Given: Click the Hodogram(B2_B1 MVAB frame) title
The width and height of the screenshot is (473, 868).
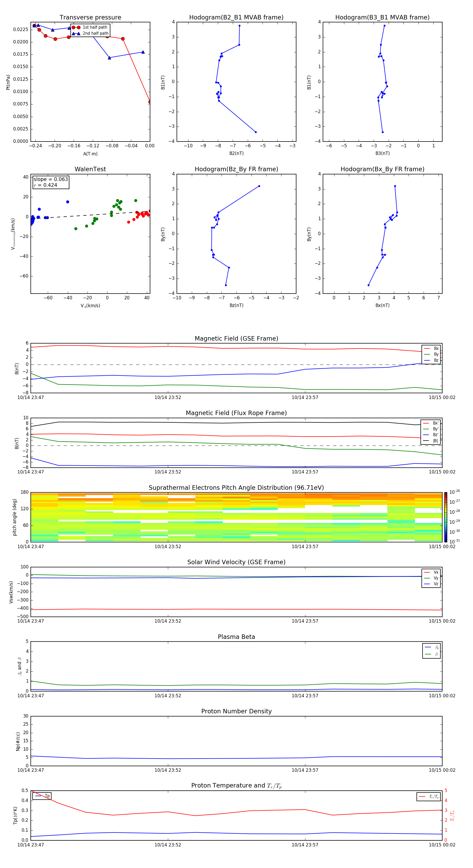Looking at the screenshot, I should 236,18.
